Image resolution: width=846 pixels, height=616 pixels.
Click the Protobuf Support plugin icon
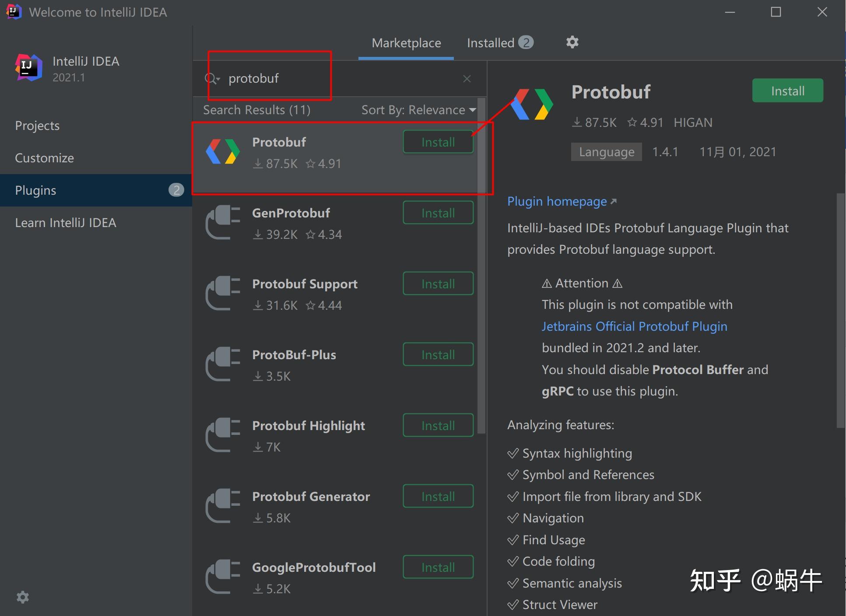click(x=223, y=293)
